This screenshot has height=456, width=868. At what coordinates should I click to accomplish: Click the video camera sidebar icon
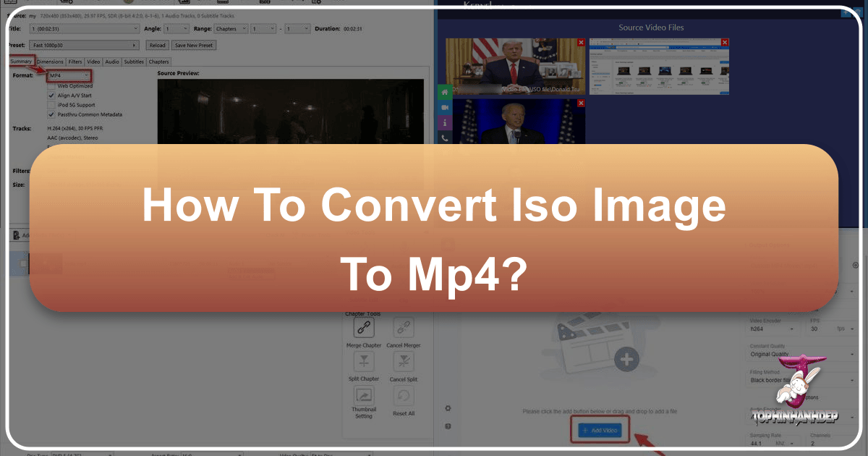[444, 107]
